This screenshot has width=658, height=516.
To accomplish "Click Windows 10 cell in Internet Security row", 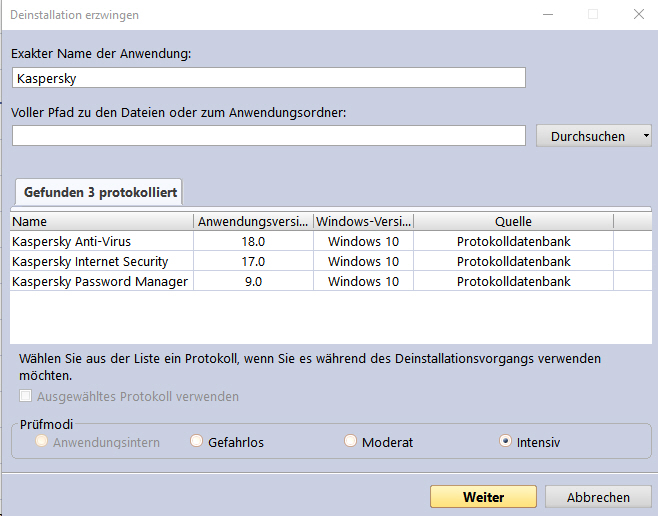I will pyautogui.click(x=363, y=261).
